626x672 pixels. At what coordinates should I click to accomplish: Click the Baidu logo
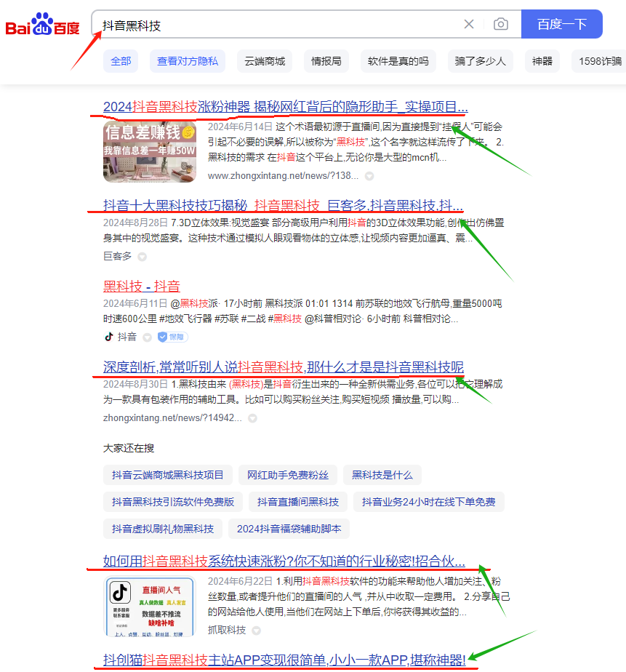pos(42,25)
